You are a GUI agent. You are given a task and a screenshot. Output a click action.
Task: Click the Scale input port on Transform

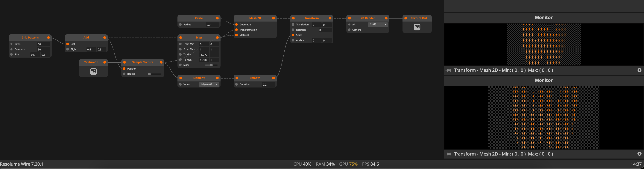293,35
